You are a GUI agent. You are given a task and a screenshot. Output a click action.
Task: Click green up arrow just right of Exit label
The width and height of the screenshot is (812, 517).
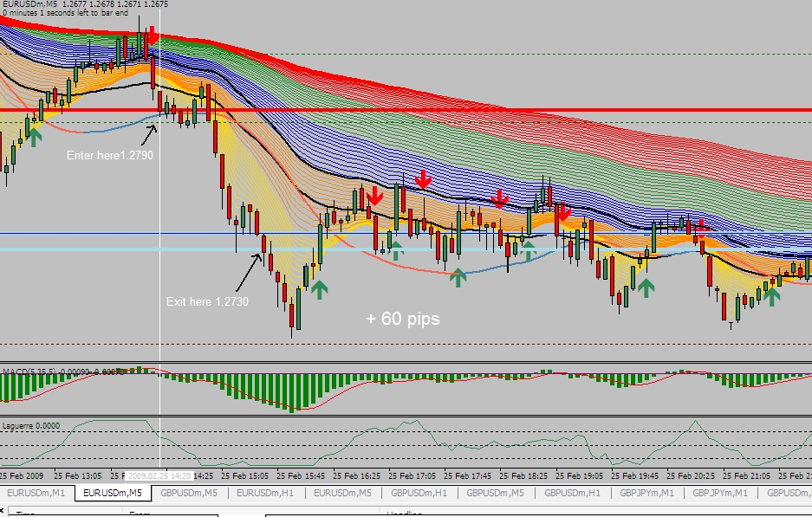(320, 288)
